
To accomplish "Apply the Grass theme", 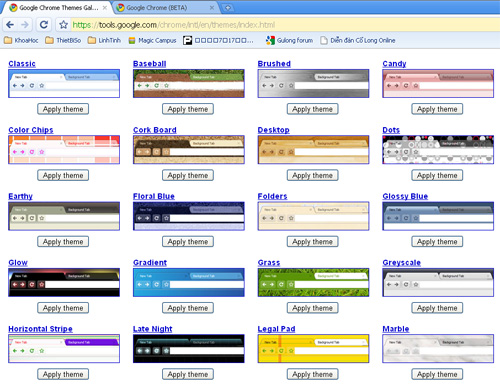I will point(313,308).
